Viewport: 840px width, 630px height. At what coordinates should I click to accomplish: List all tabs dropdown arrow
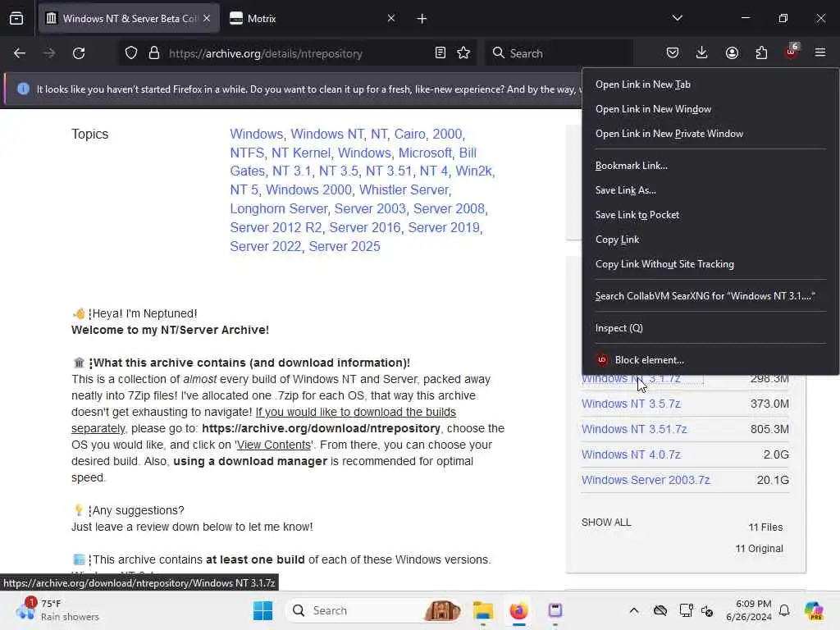[678, 18]
